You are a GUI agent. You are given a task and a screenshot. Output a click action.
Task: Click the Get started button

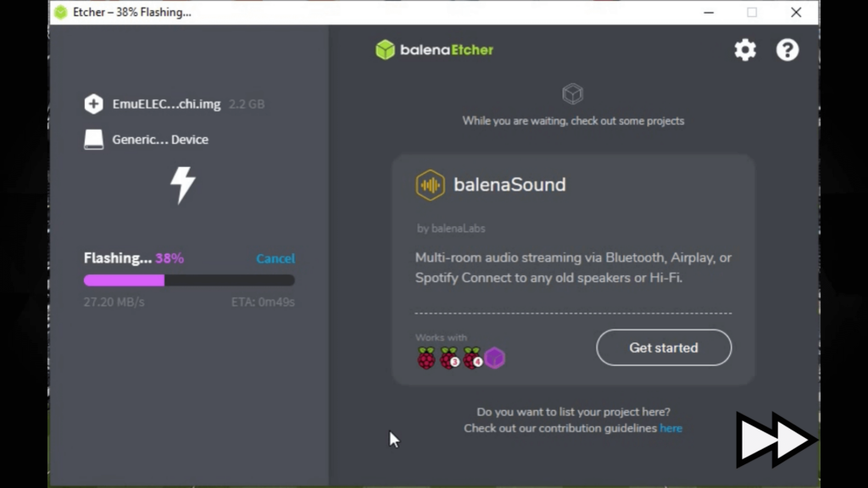pos(664,347)
